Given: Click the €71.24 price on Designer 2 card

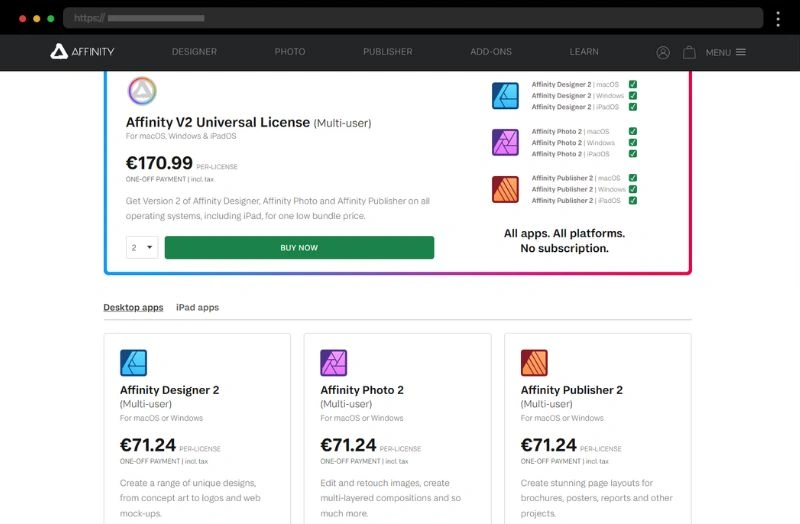Looking at the screenshot, I should click(147, 445).
